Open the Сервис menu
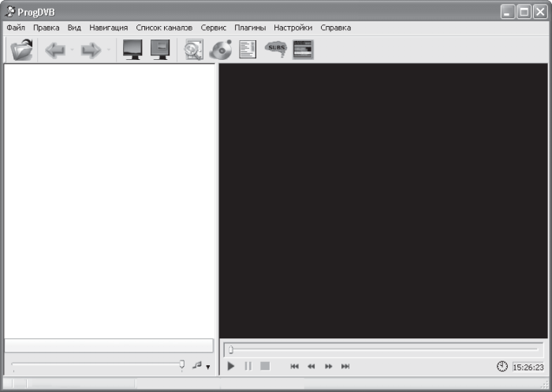The height and width of the screenshot is (392, 552). [214, 28]
